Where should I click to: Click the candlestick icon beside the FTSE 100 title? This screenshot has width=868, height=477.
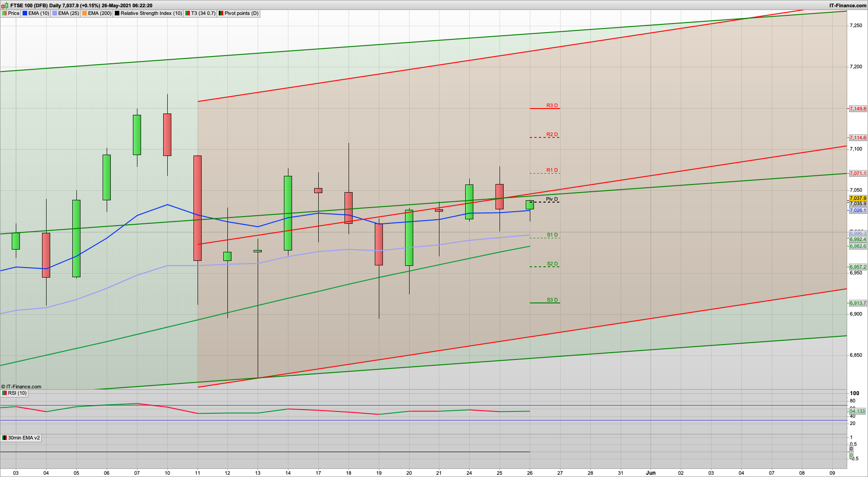(x=5, y=5)
